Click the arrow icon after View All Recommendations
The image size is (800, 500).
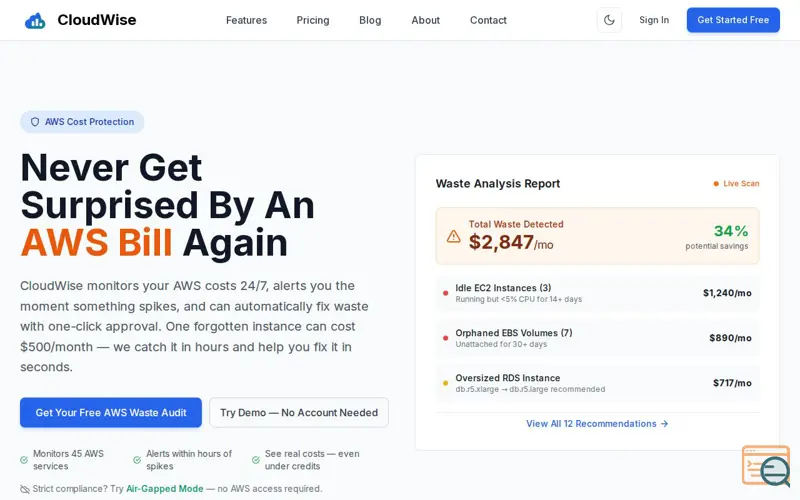[x=664, y=423]
